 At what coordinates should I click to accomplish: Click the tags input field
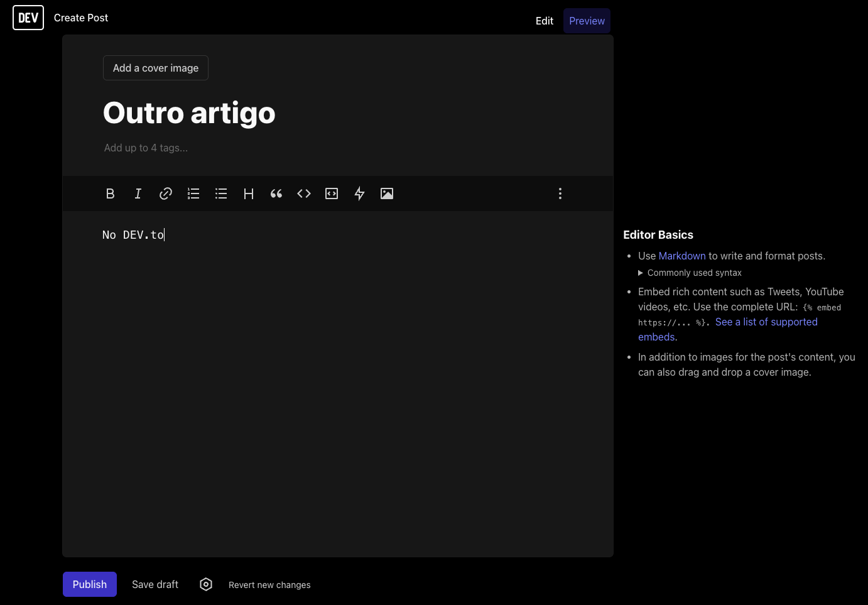[x=251, y=148]
